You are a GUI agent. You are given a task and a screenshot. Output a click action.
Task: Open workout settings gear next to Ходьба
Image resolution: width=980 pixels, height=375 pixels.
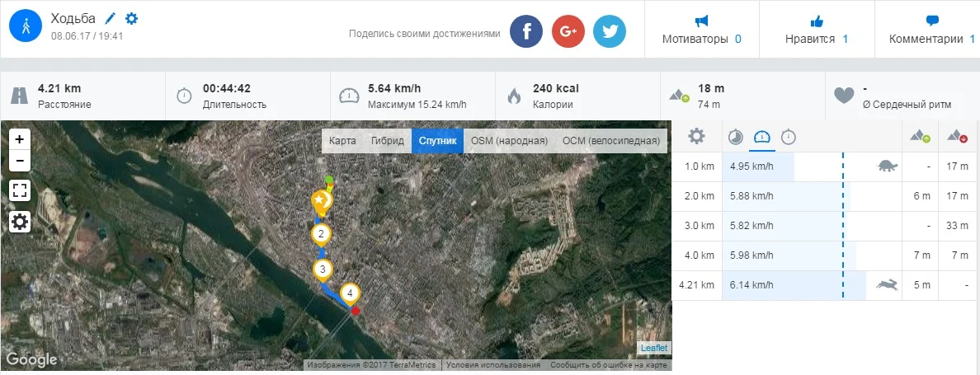click(x=131, y=18)
